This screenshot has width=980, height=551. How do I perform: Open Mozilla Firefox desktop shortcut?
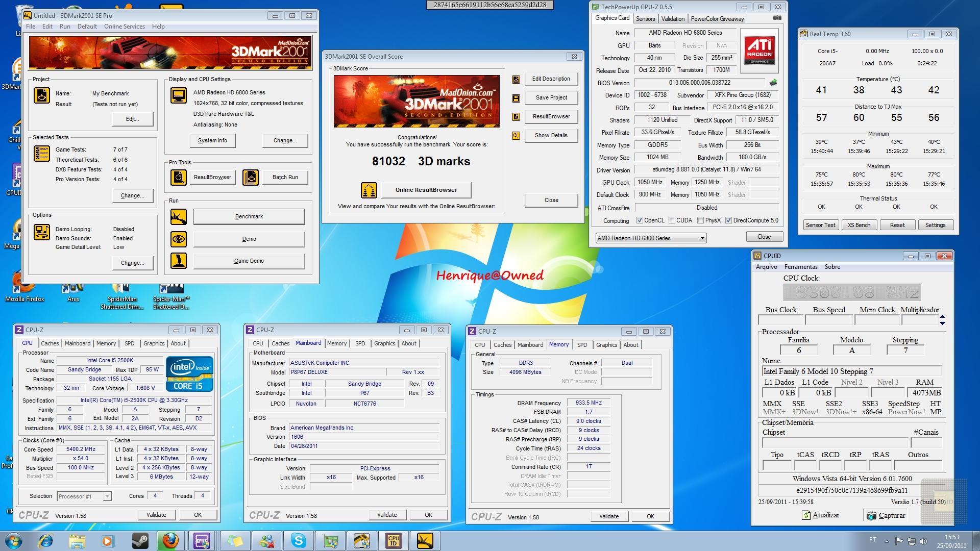click(24, 288)
